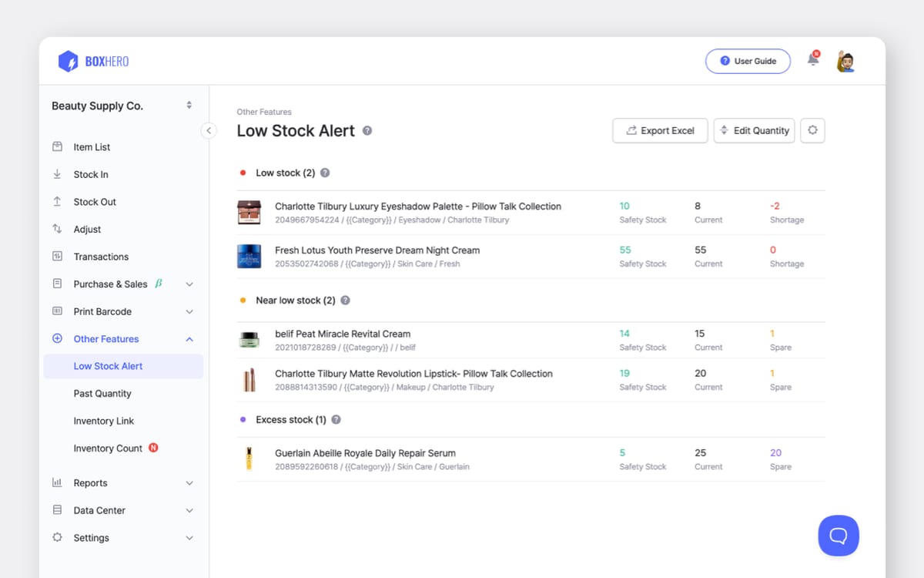Open Inventory Link page
Screen dimensions: 924x578
click(x=104, y=421)
